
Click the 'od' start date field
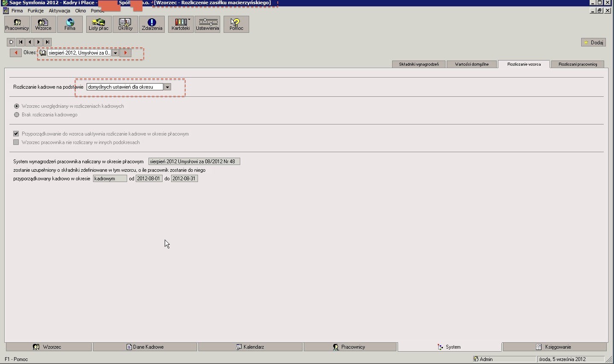149,179
